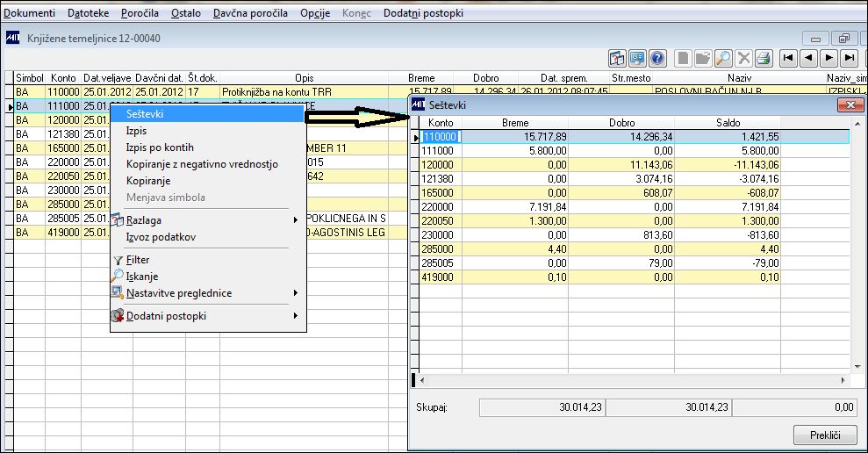
Task: Open the Davčna poročila menu
Action: click(x=250, y=13)
